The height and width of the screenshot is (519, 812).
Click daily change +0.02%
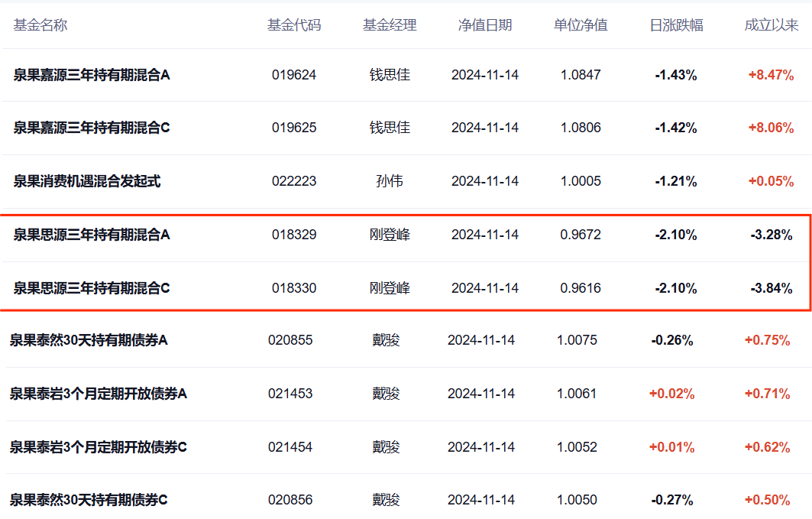click(672, 394)
